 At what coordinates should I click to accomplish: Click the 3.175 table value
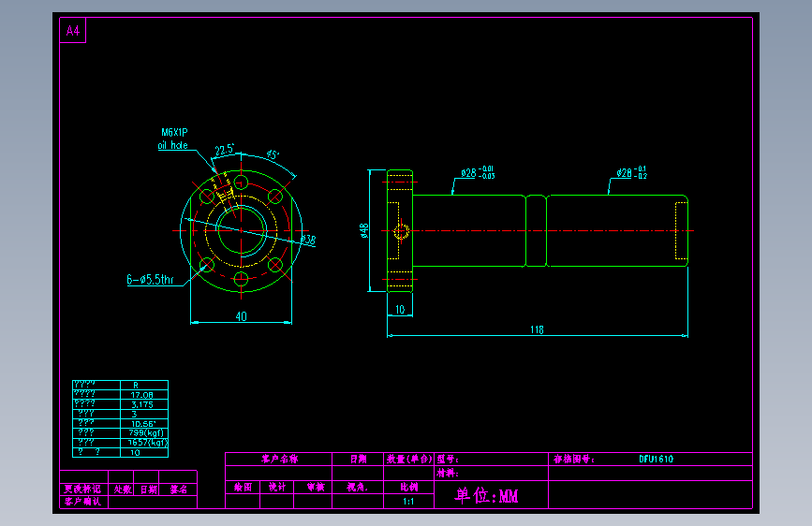point(142,405)
